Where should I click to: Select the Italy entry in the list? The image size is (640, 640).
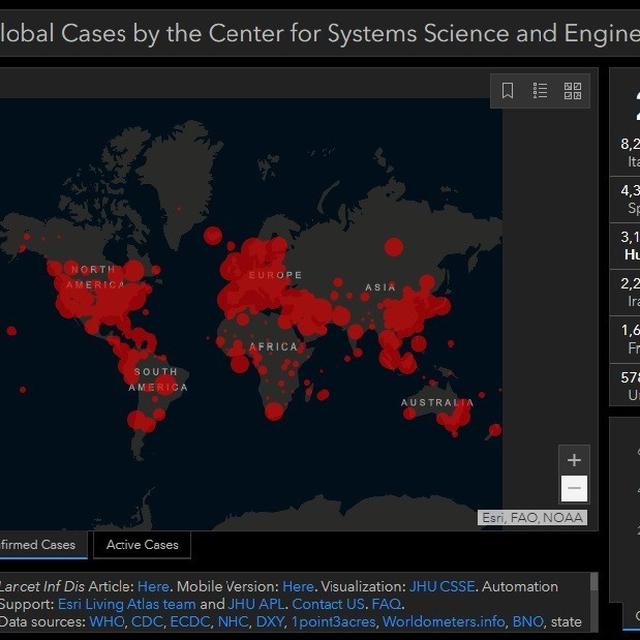pyautogui.click(x=630, y=152)
